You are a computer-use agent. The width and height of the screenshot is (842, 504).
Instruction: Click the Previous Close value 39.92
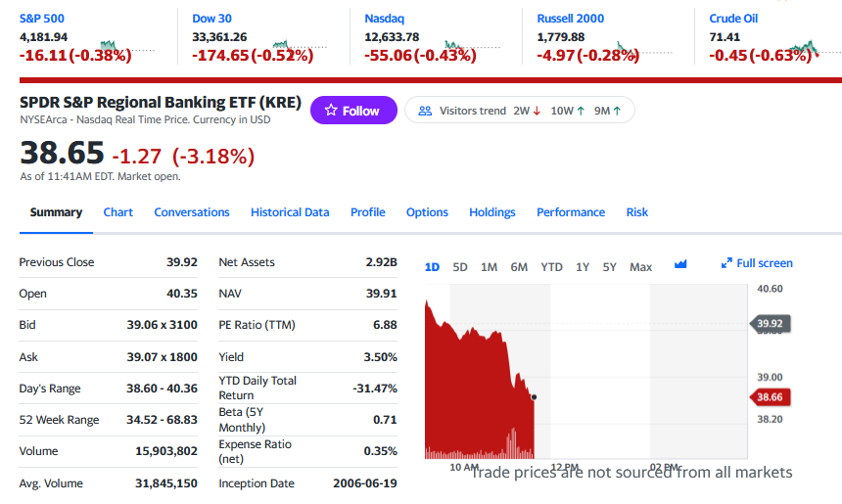pyautogui.click(x=181, y=262)
